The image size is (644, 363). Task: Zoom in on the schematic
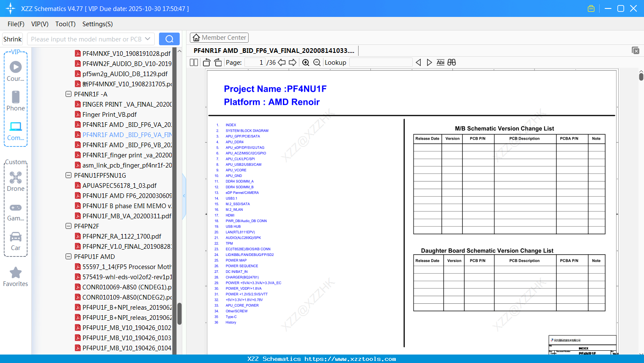click(306, 62)
